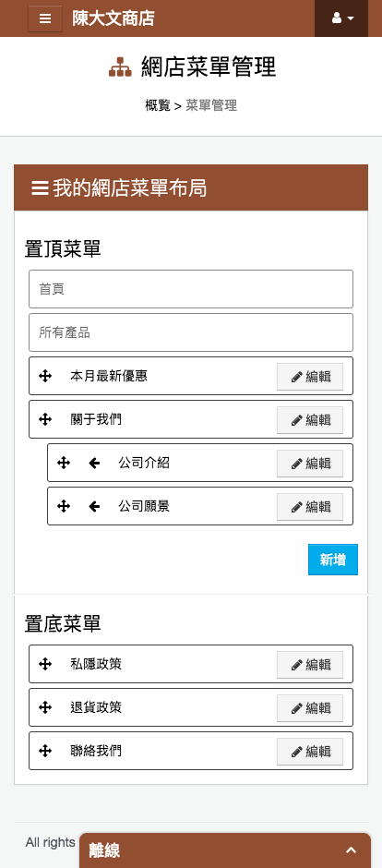
Task: Select the 首頁 menu entry
Action: point(191,289)
